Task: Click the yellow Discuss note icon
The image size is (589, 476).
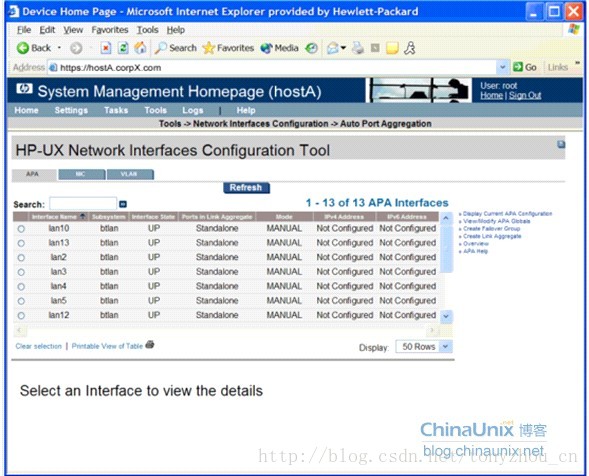Action: (x=392, y=48)
